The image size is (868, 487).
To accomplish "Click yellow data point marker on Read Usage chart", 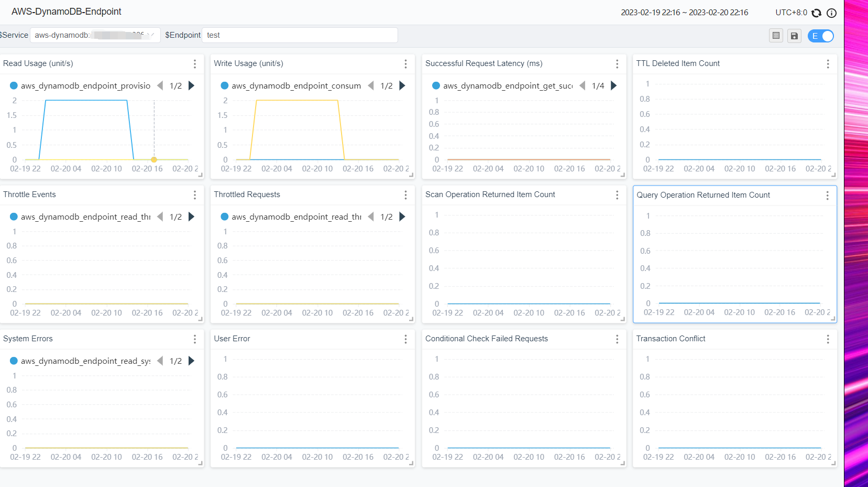I will coord(154,159).
